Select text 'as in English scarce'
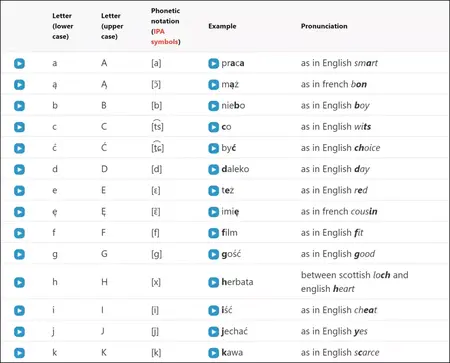This screenshot has width=450, height=363. [x=340, y=352]
